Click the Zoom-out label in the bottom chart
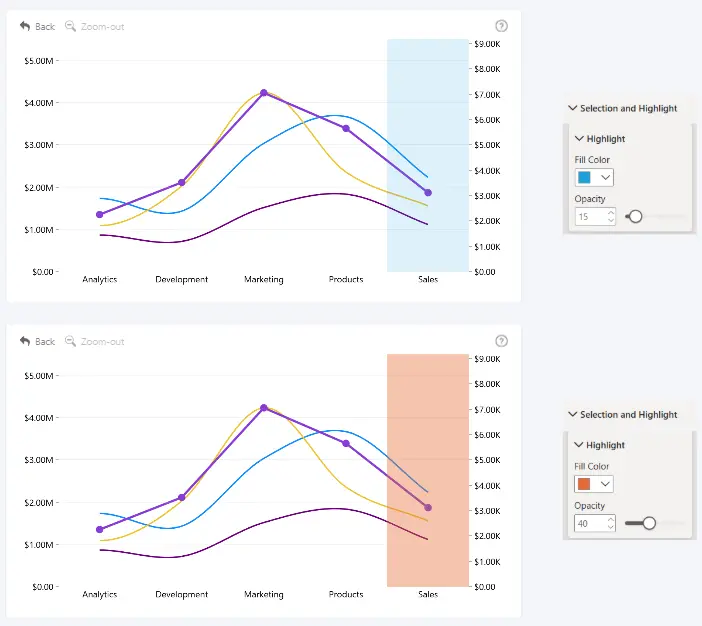The height and width of the screenshot is (626, 702). point(103,342)
